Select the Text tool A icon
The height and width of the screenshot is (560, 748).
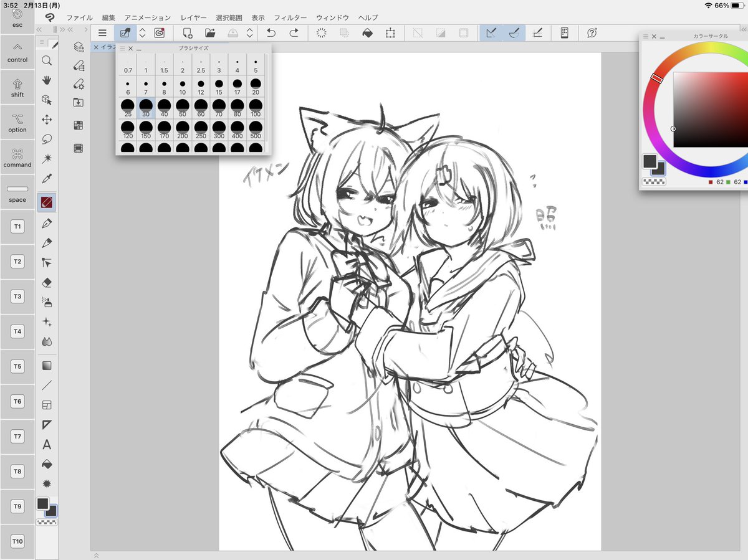[47, 445]
